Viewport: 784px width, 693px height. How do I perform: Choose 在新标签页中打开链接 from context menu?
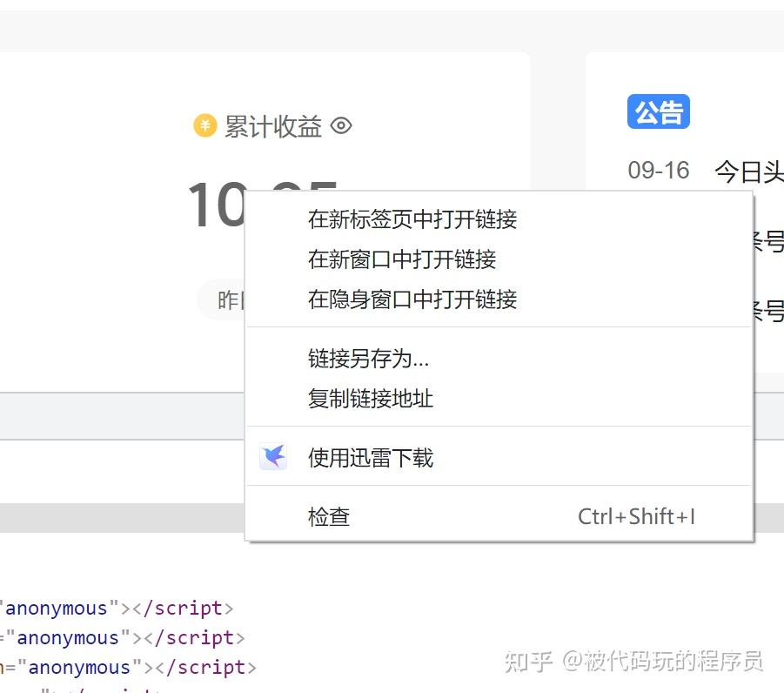(x=412, y=219)
